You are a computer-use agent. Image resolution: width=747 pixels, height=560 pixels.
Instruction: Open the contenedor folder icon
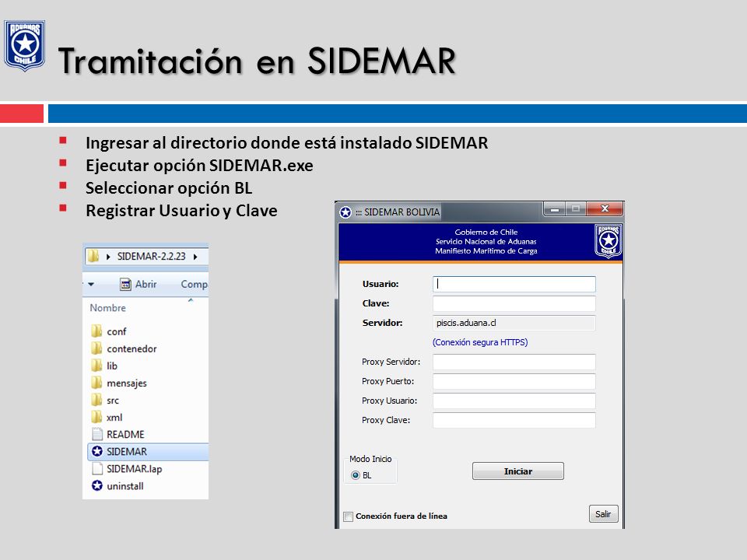[96, 348]
